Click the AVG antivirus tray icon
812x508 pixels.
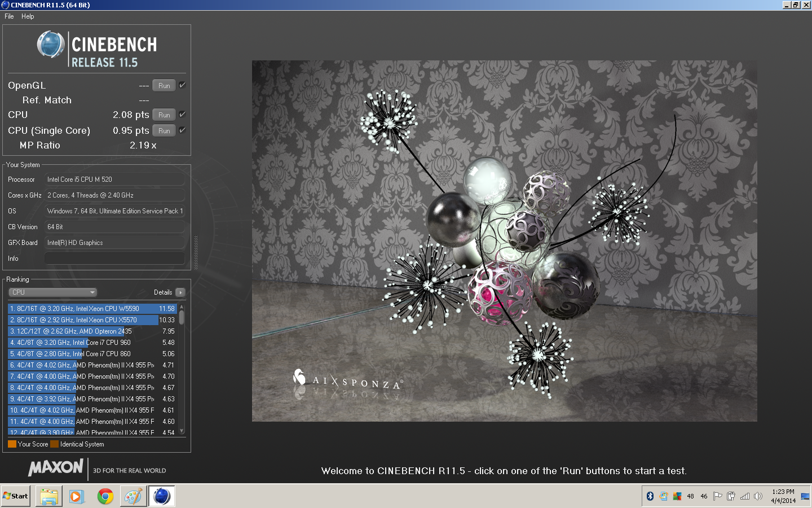pos(677,496)
